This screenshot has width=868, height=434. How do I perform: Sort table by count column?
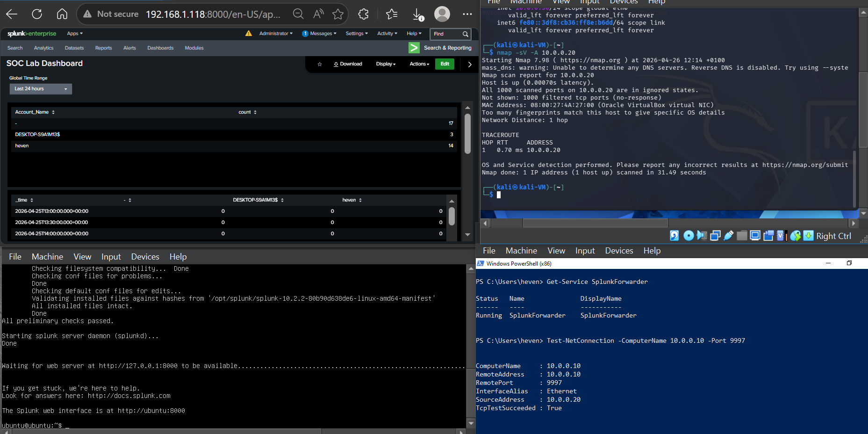[247, 112]
